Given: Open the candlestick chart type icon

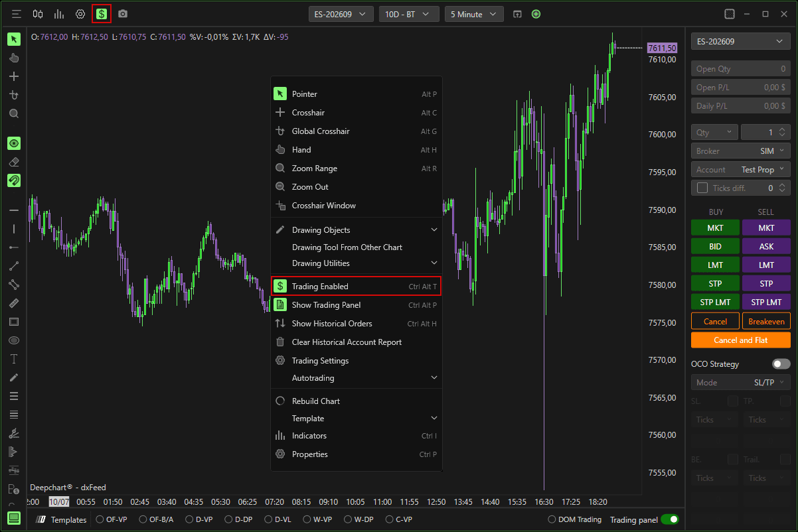Looking at the screenshot, I should tap(38, 14).
